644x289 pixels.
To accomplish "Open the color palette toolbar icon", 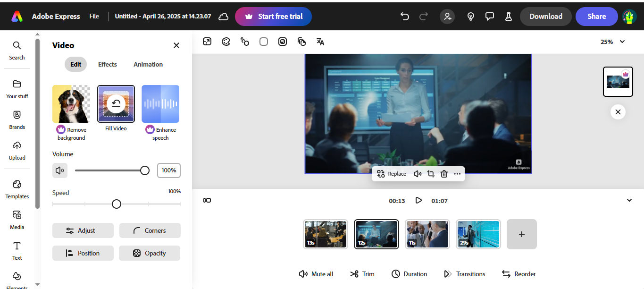I will 226,42.
